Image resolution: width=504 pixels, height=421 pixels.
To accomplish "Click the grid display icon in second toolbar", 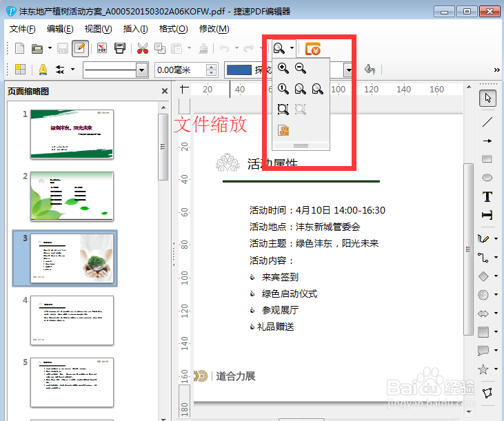I will click(20, 70).
